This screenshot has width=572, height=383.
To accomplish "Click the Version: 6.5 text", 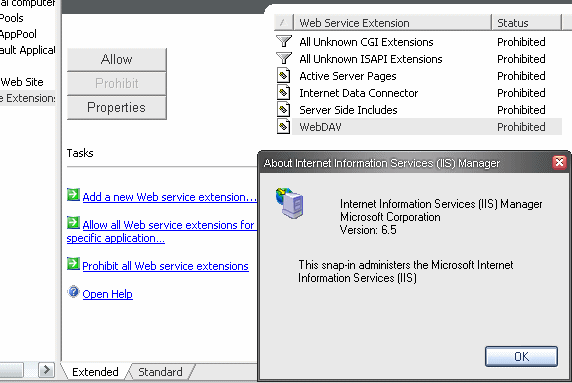I will click(368, 230).
